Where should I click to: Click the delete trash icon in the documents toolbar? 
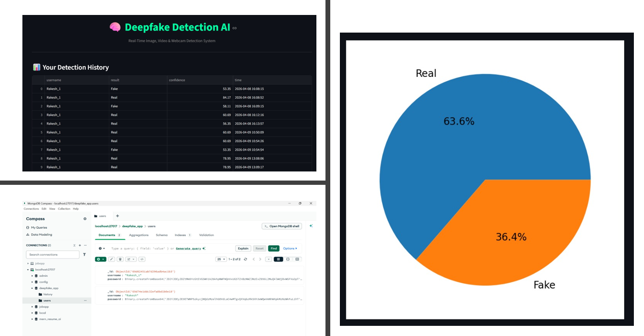coord(120,259)
